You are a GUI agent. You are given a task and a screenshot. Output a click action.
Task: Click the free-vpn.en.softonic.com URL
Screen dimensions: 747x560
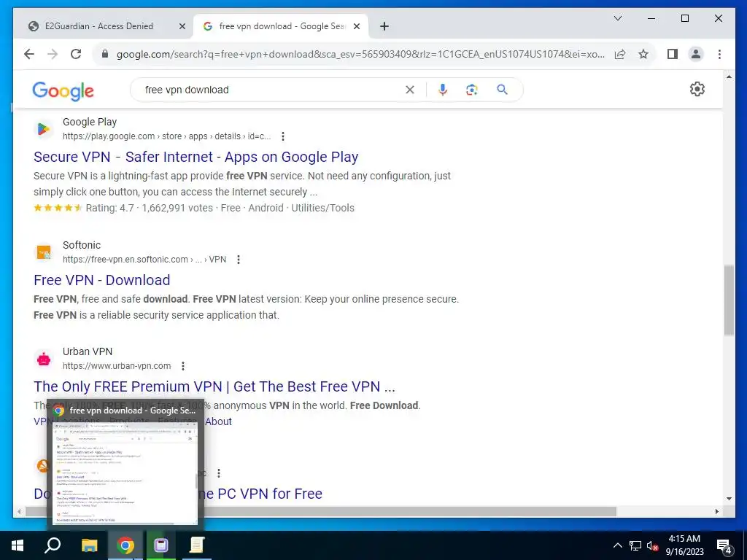coord(144,260)
